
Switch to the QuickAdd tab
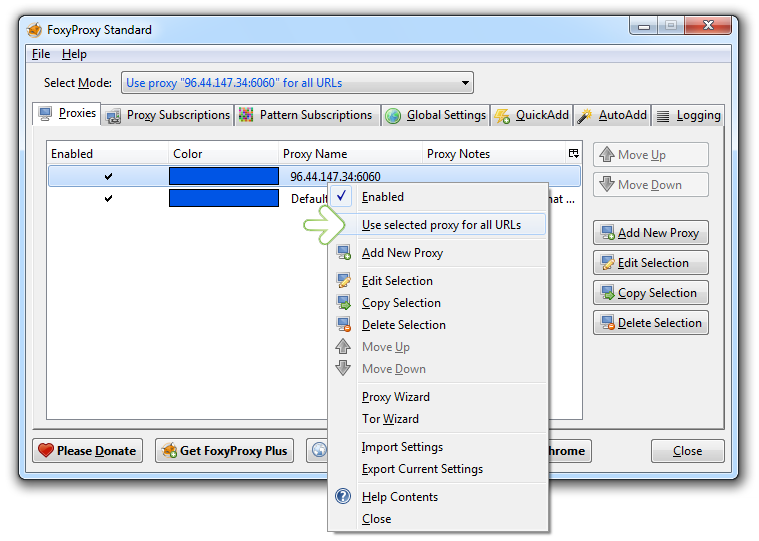[531, 116]
